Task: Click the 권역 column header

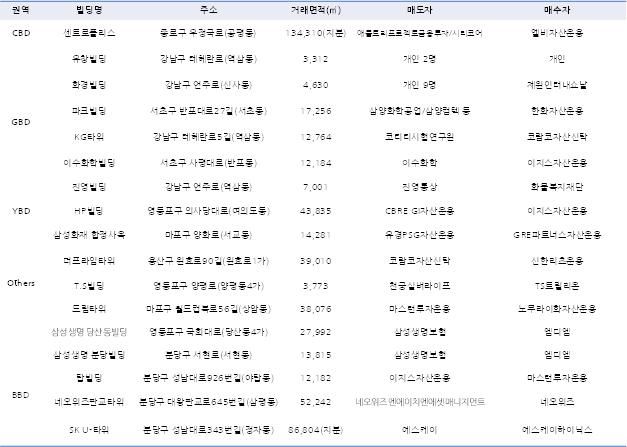Action: [21, 9]
